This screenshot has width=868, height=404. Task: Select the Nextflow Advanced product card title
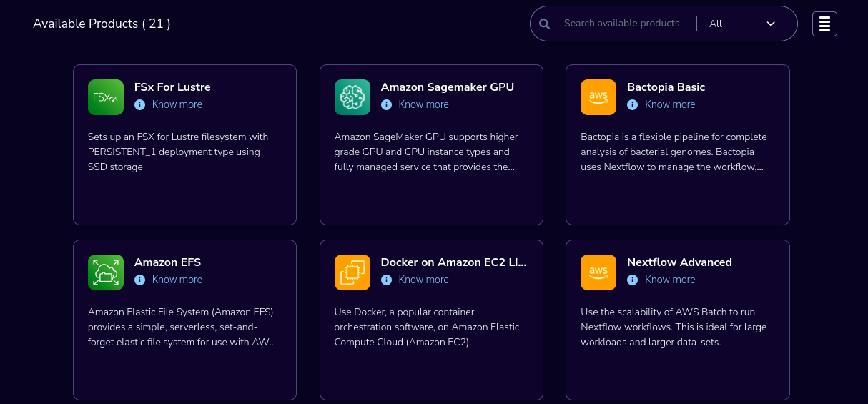(x=679, y=262)
